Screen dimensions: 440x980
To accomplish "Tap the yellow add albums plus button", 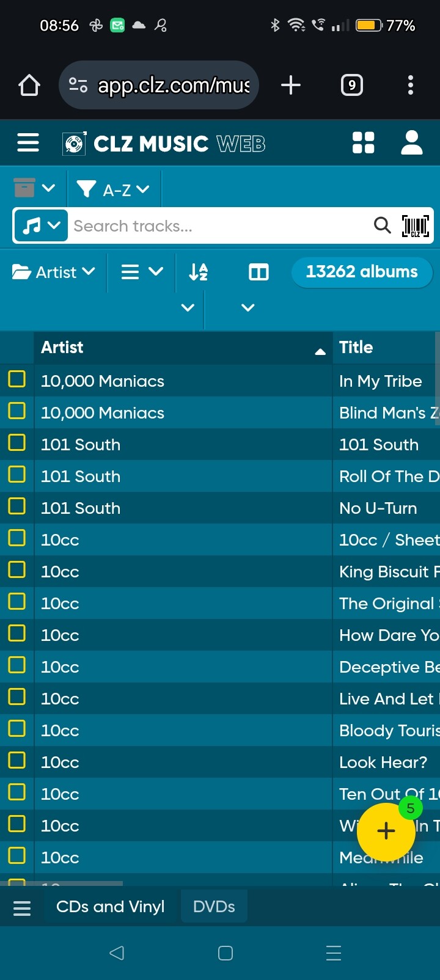I will pyautogui.click(x=386, y=831).
